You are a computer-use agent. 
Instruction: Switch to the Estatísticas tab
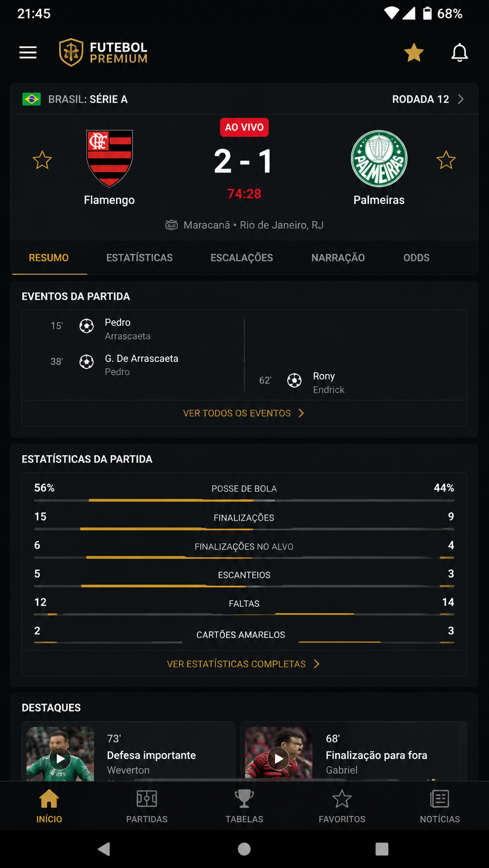tap(139, 257)
